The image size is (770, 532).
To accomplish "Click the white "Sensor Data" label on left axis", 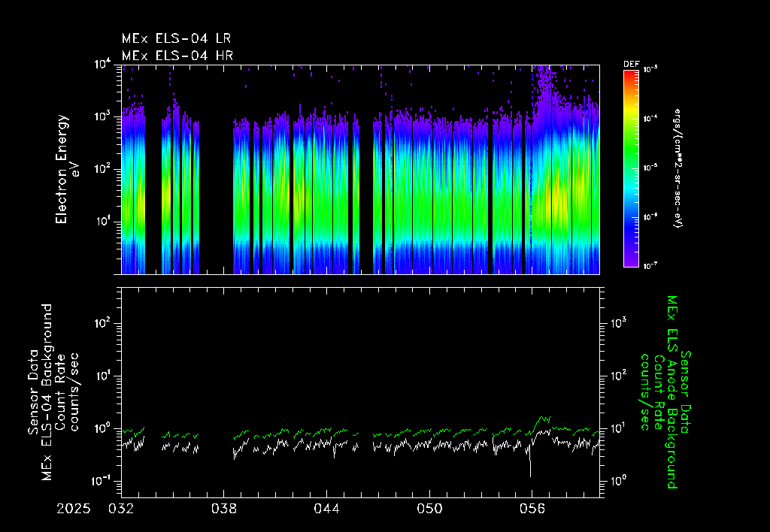I will 33,392.
